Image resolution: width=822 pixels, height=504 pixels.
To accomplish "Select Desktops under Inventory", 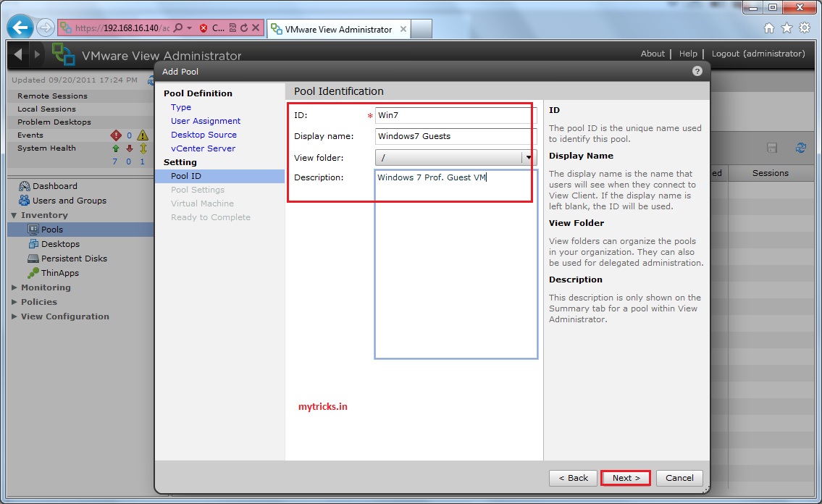I will click(x=60, y=244).
